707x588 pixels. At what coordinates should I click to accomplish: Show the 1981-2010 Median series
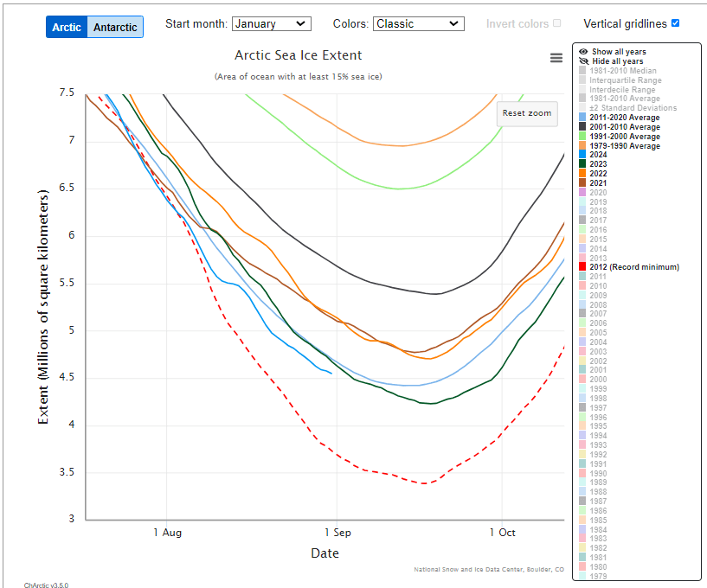(x=623, y=71)
